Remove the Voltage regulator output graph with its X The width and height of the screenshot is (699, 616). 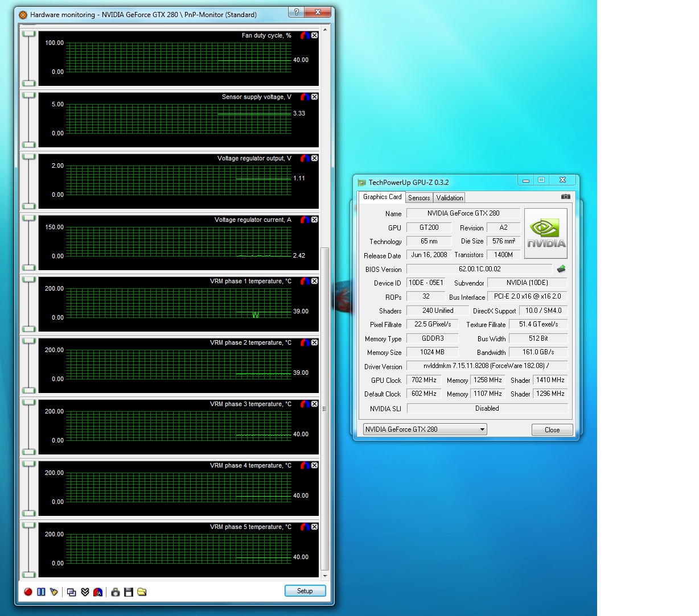pos(315,158)
